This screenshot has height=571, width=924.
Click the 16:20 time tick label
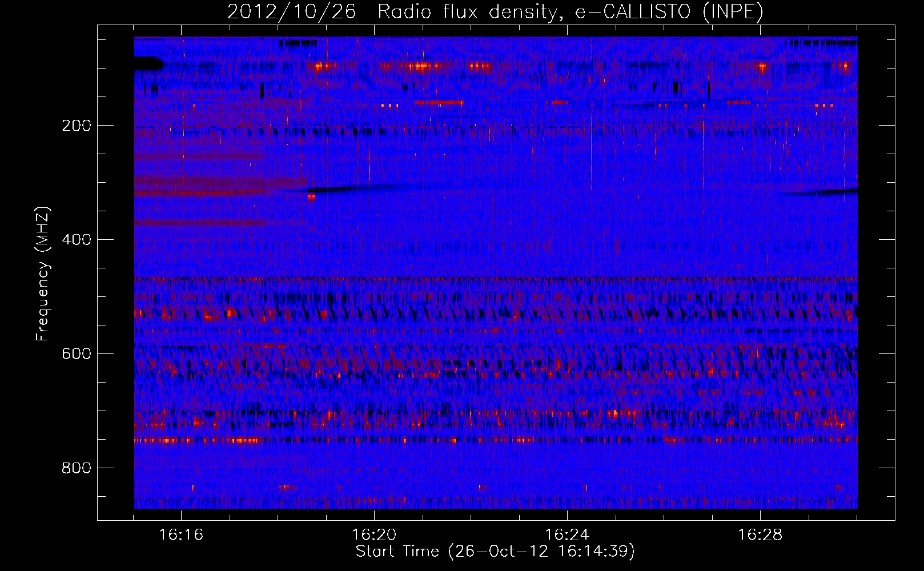(374, 535)
